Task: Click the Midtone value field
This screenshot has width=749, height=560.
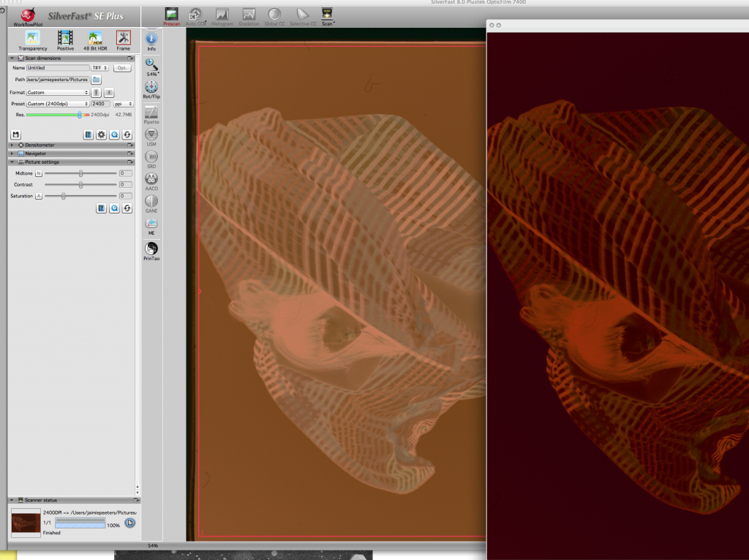Action: pos(126,173)
